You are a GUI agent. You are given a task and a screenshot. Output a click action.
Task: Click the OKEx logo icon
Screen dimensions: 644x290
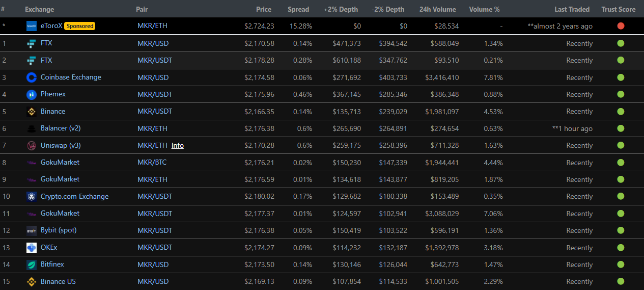(x=32, y=248)
